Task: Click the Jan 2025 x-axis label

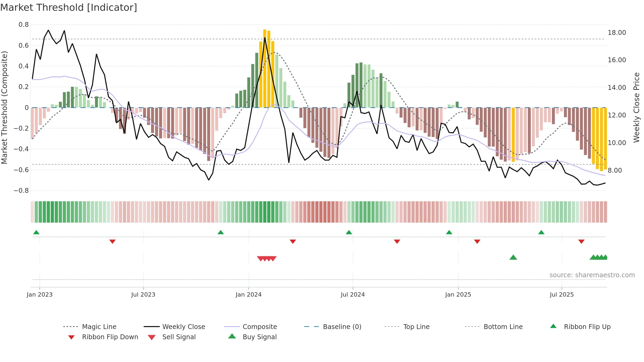Action: pos(458,294)
